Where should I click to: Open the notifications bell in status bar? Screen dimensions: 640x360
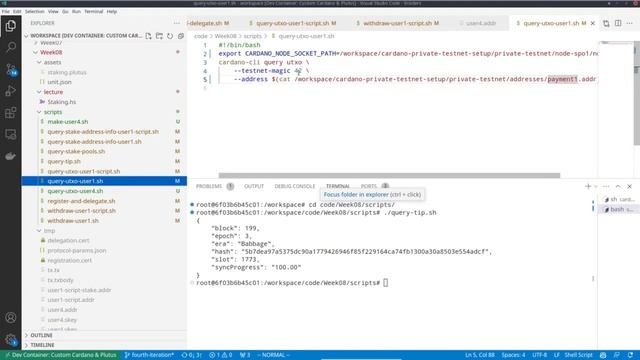click(631, 355)
